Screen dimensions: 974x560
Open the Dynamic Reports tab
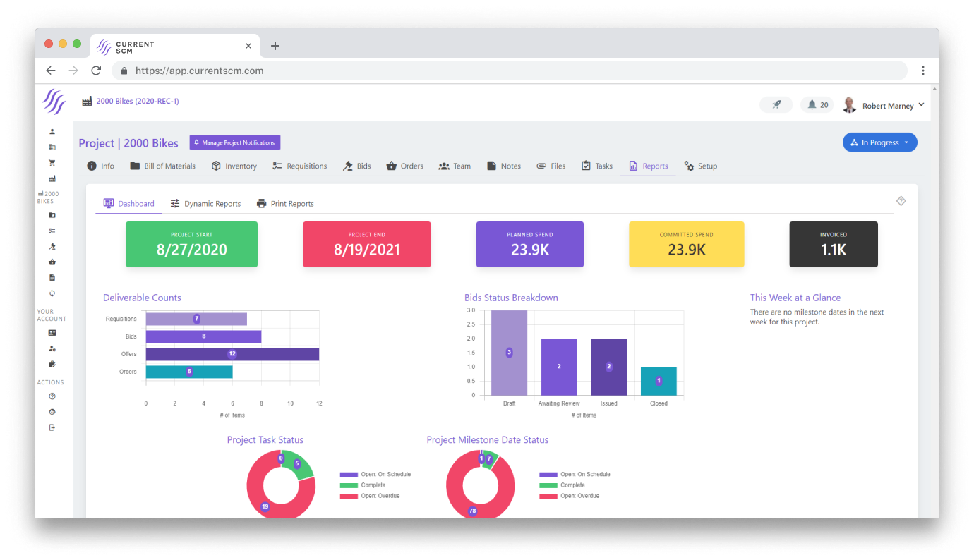pyautogui.click(x=205, y=203)
